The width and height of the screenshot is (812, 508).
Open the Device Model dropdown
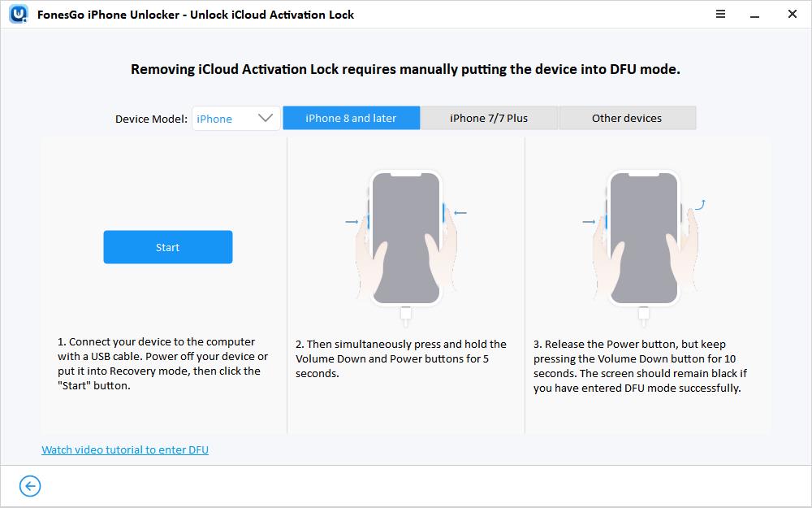236,118
